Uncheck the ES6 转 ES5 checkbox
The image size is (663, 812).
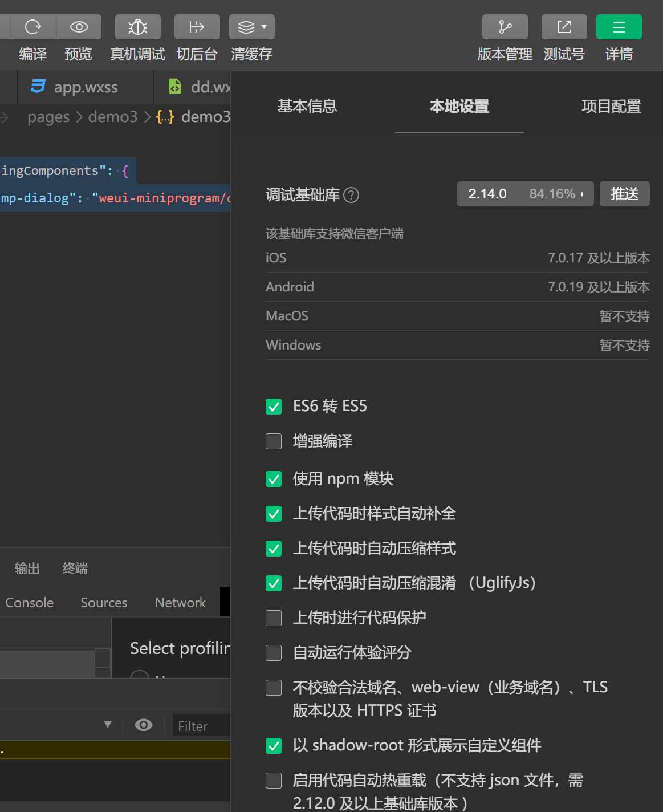[274, 407]
